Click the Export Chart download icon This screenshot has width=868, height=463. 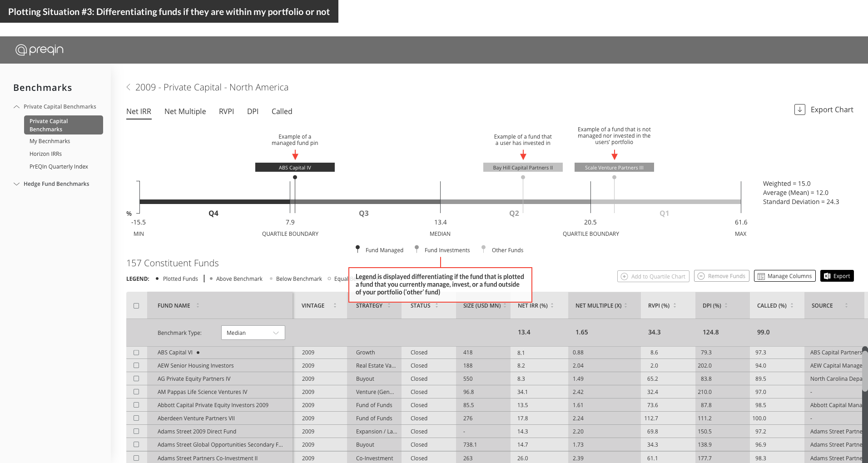pyautogui.click(x=800, y=110)
